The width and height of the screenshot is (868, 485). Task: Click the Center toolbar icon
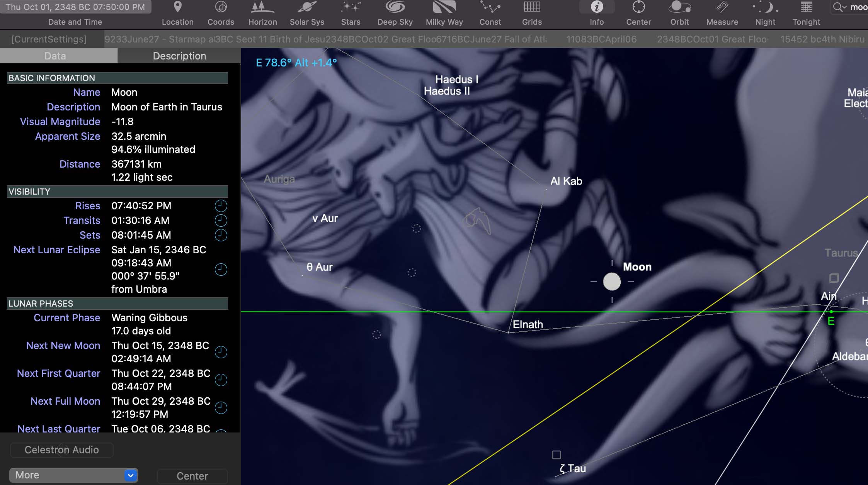pyautogui.click(x=638, y=7)
